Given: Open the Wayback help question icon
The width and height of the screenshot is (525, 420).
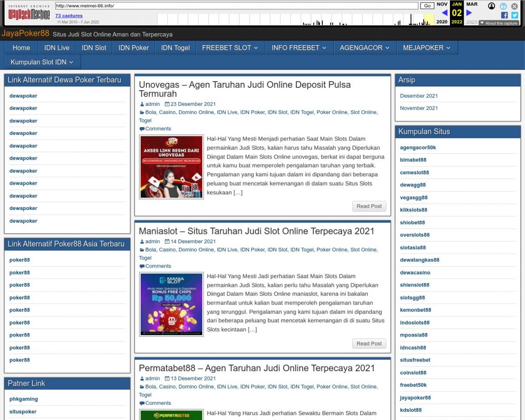Looking at the screenshot, I should pyautogui.click(x=503, y=6).
